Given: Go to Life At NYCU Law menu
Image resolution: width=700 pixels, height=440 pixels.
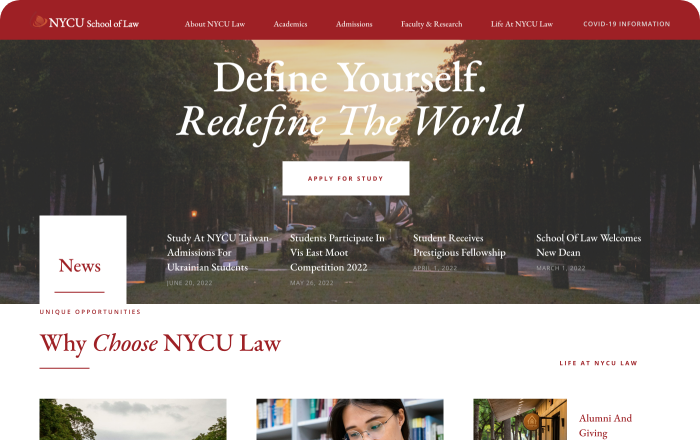Looking at the screenshot, I should point(522,24).
